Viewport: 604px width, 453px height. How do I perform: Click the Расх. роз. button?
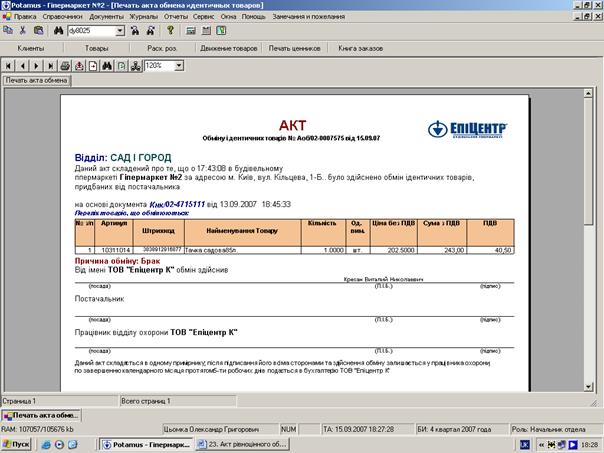[162, 49]
